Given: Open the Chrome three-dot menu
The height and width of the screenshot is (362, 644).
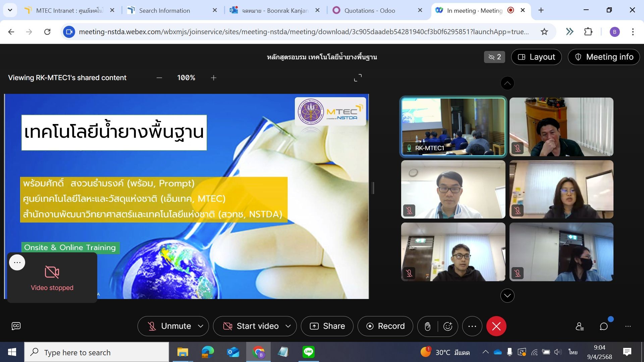Looking at the screenshot, I should tap(633, 32).
